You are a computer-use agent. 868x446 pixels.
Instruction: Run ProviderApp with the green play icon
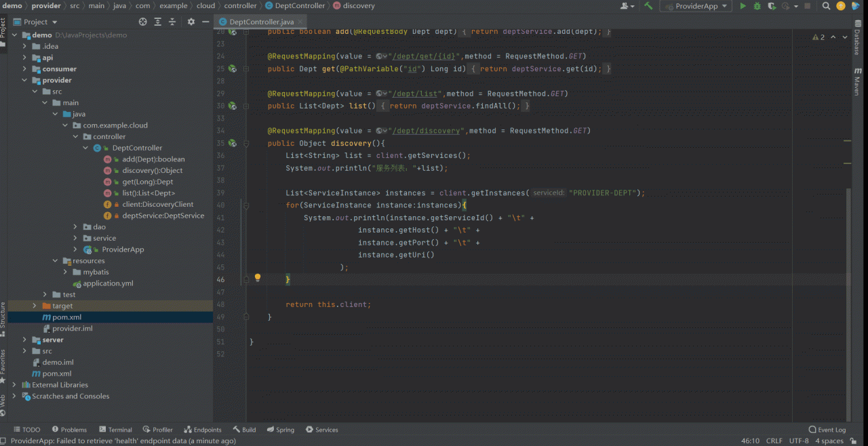743,6
